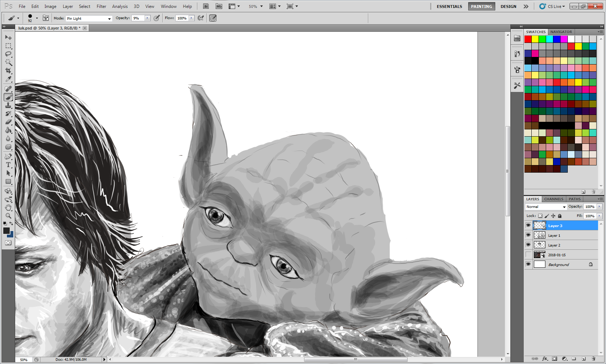This screenshot has width=606, height=364.
Task: Switch to the Paths tab
Action: click(575, 199)
